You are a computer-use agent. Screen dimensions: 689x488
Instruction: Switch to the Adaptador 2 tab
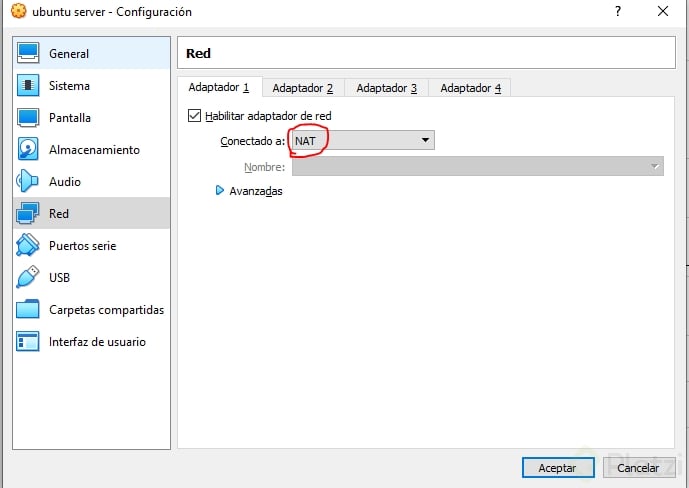pyautogui.click(x=302, y=88)
